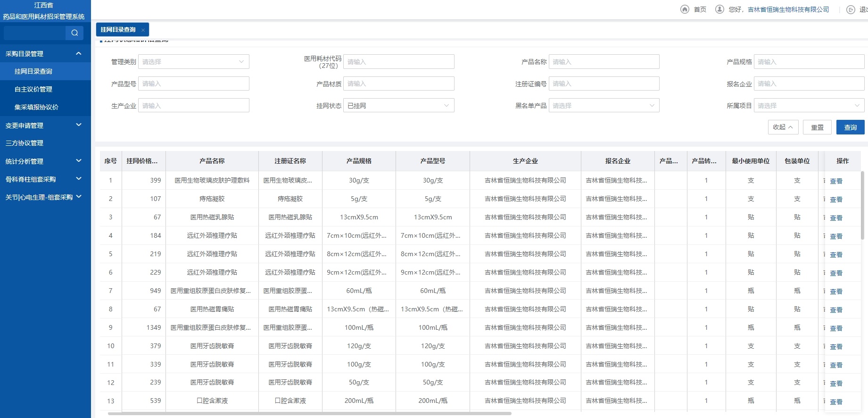Click the 产品名称 input field

point(604,62)
